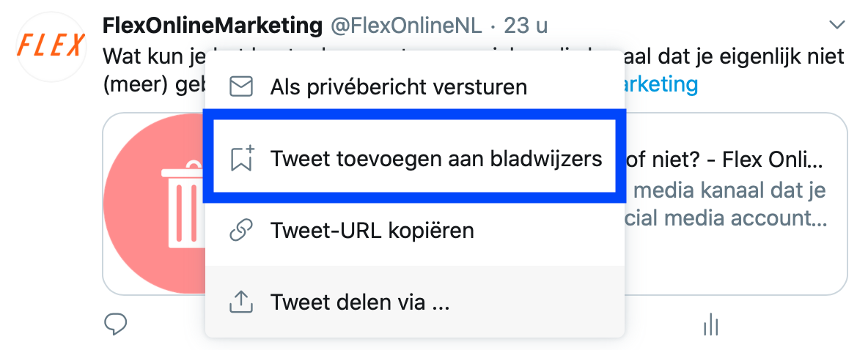Open the FLEX profile avatar
Screen dimensions: 868x350
point(51,46)
